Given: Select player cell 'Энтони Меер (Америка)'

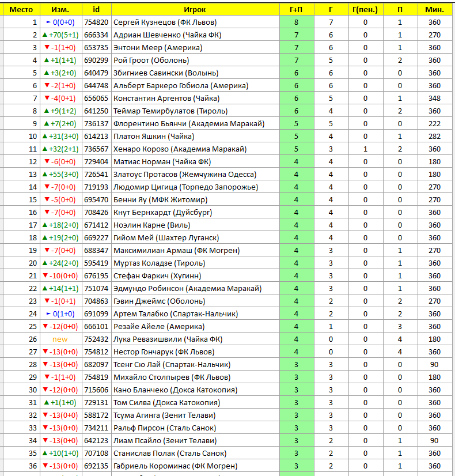Looking at the screenshot, I should (195, 48).
